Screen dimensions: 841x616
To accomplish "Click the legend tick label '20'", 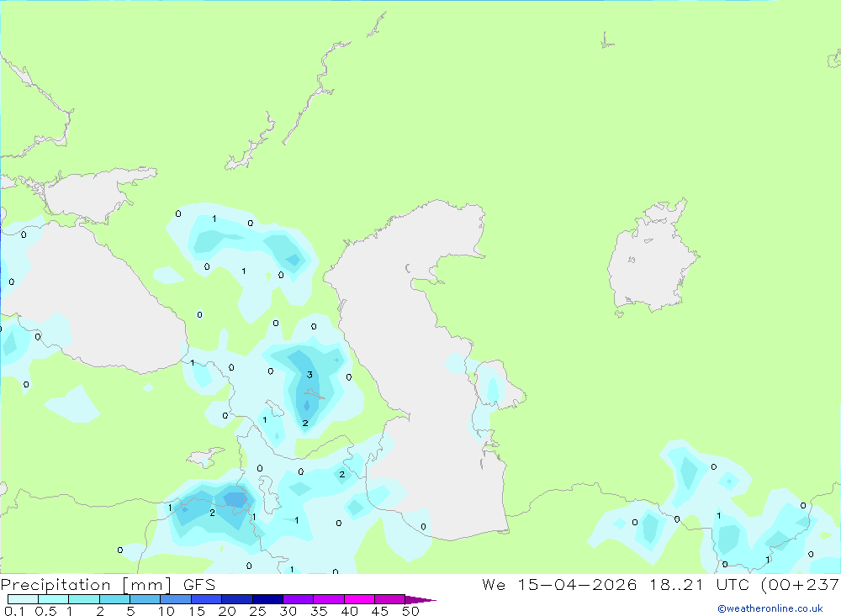I will (x=227, y=611).
